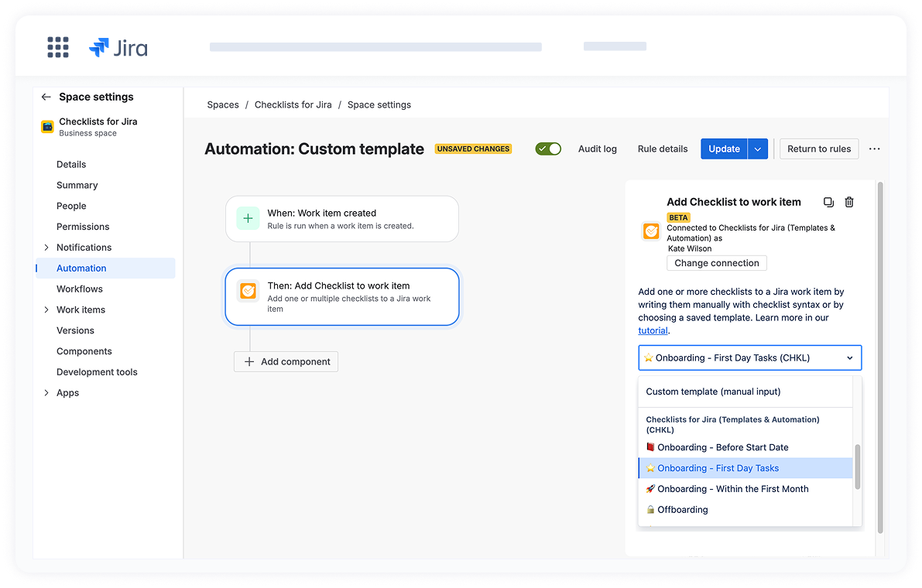Click the orange checklist icon in Then step
922x588 pixels.
tap(248, 291)
